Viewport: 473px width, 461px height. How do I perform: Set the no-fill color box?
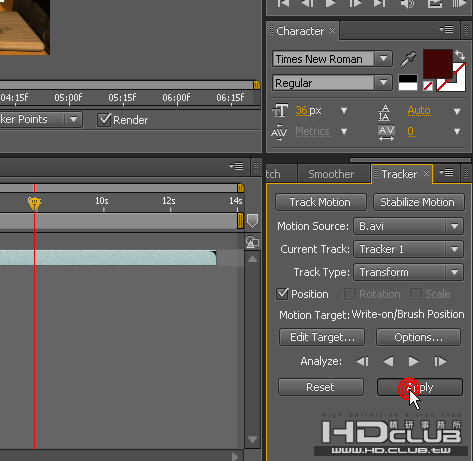(x=428, y=86)
